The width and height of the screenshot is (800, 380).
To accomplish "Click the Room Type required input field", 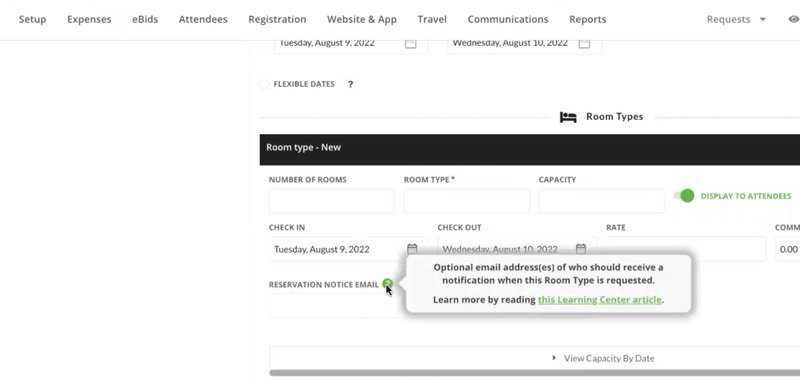I will coord(466,201).
